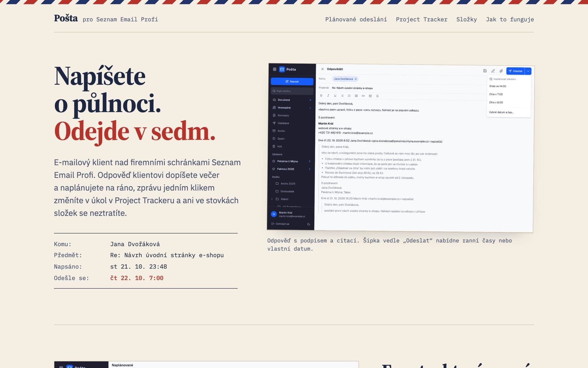The image size is (588, 368).
Task: Open the Spam folder
Action: pyautogui.click(x=292, y=138)
